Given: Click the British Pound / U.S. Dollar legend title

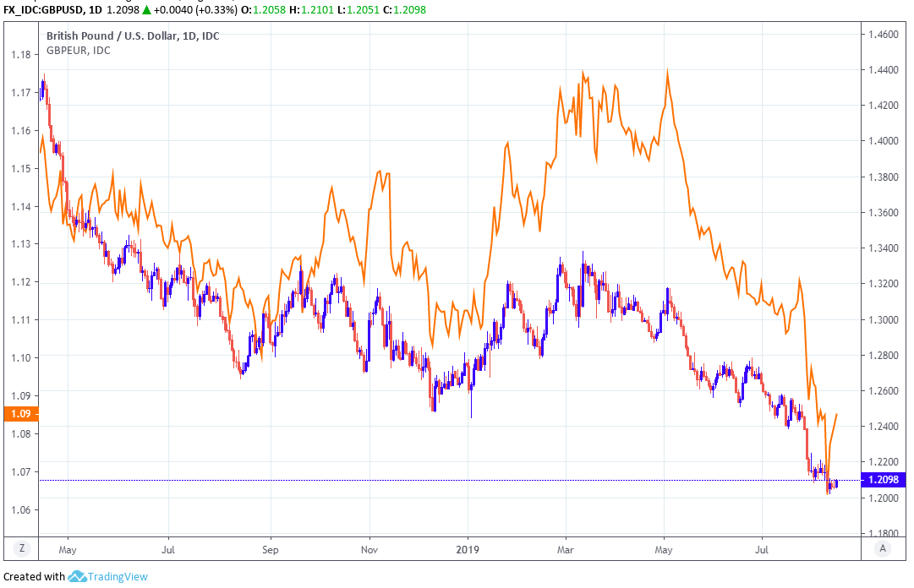Looking at the screenshot, I should (132, 36).
